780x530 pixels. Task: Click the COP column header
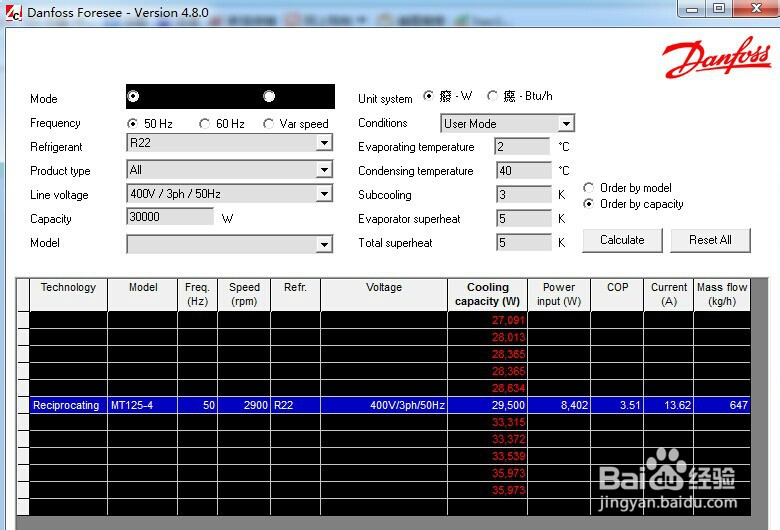617,295
